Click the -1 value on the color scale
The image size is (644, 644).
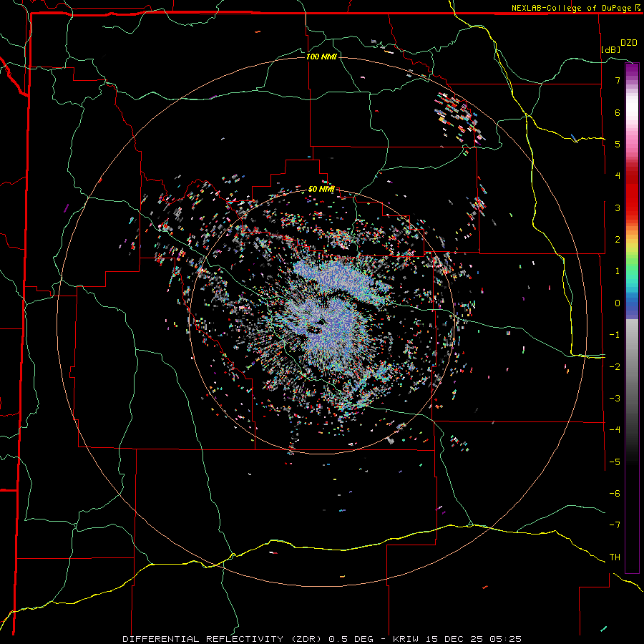[615, 335]
